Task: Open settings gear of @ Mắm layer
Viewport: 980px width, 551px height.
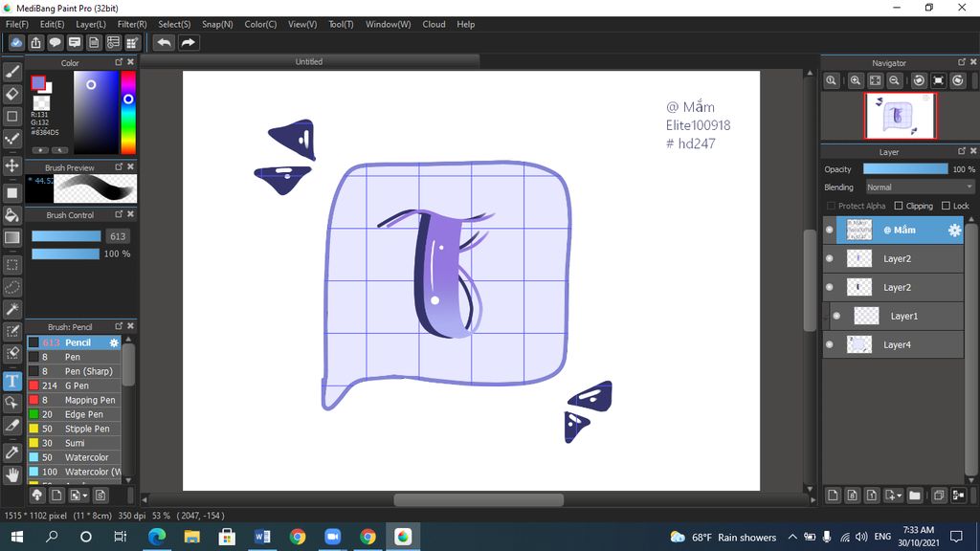Action: coord(954,230)
